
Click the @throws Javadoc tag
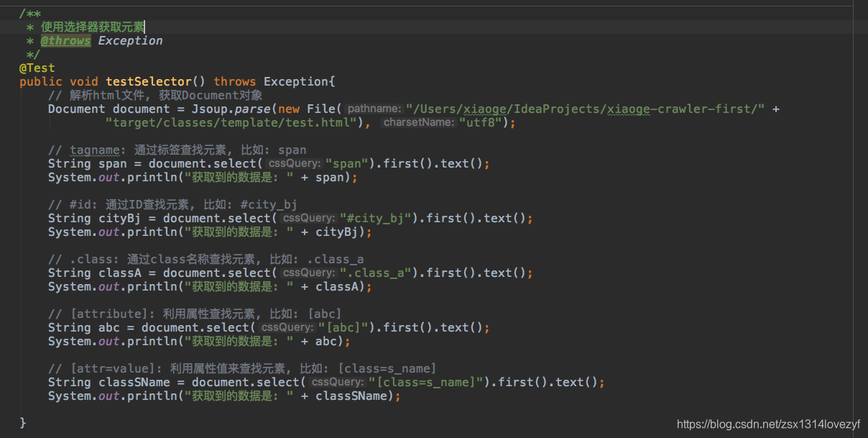[x=65, y=40]
